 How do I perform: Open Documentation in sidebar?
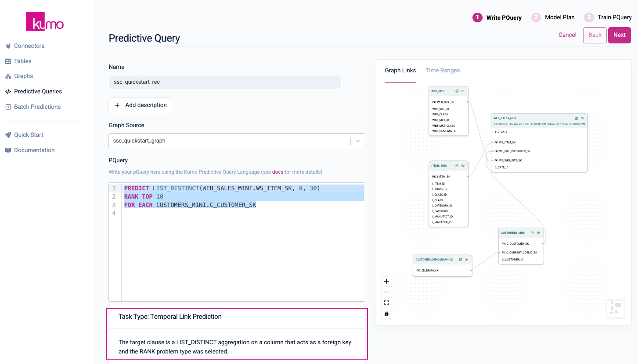click(34, 150)
